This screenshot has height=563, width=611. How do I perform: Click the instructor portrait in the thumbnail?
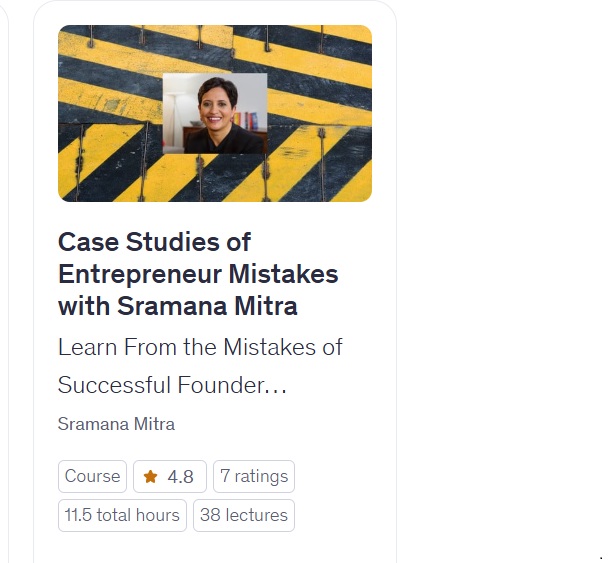point(215,113)
